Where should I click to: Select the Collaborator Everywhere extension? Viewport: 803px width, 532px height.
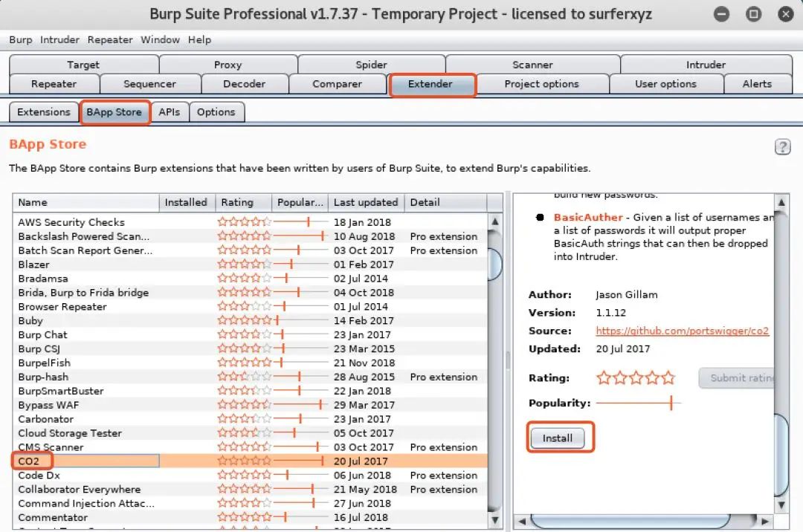coord(250,489)
